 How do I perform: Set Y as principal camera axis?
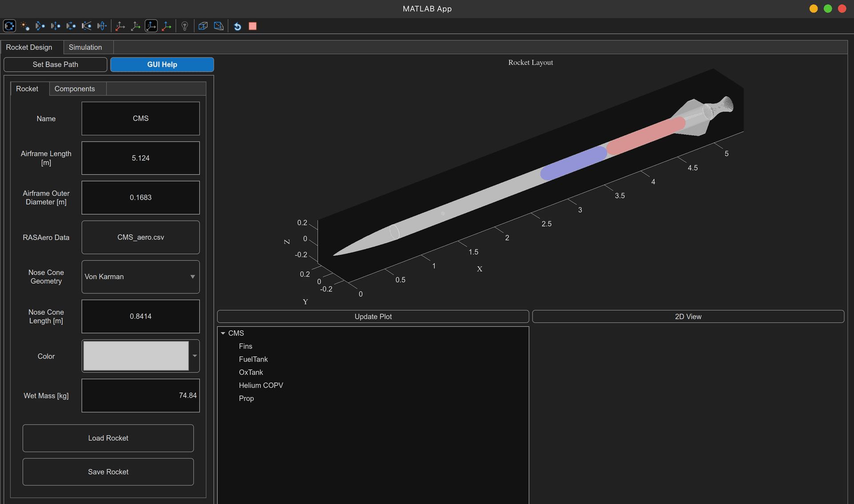tap(136, 26)
